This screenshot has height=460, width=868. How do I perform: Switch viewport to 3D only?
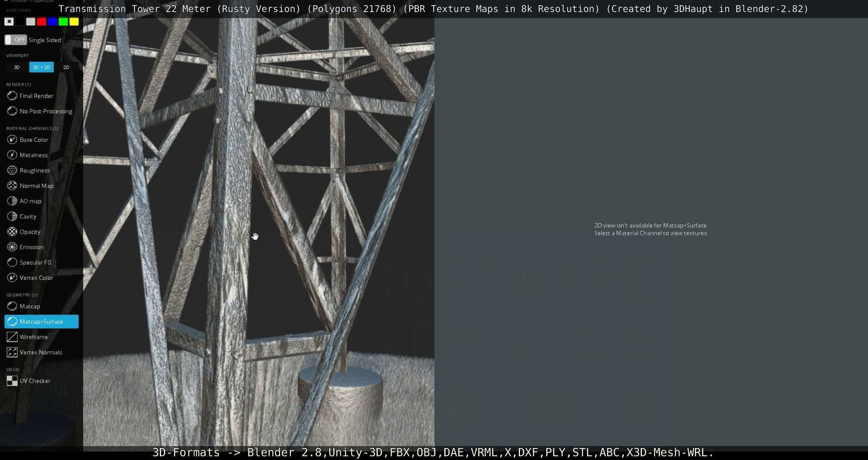[x=17, y=67]
